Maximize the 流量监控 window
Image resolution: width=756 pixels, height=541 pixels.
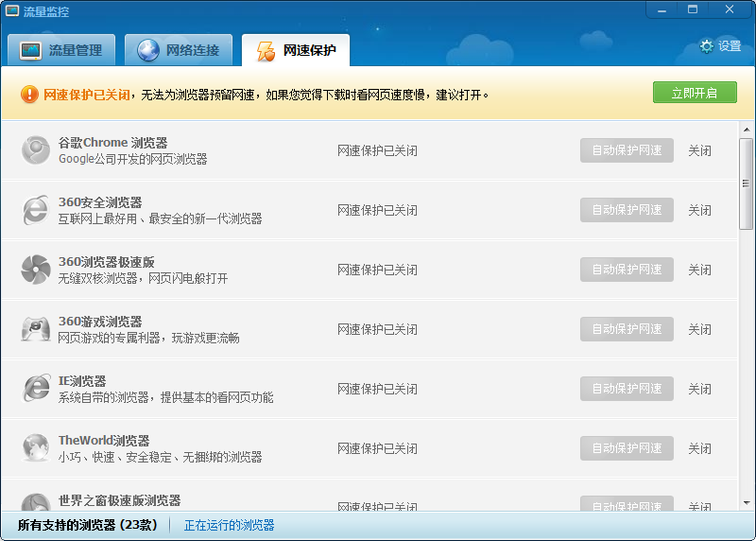click(x=693, y=9)
